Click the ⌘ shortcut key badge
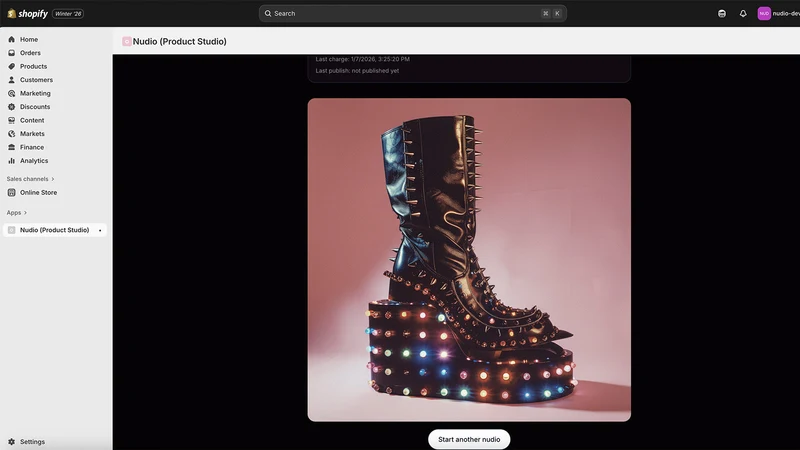 [x=545, y=14]
